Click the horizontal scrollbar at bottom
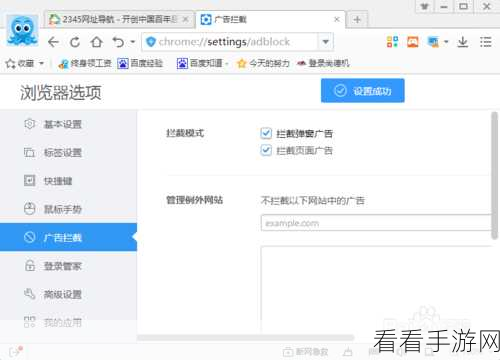This screenshot has width=500, height=360. (246, 338)
